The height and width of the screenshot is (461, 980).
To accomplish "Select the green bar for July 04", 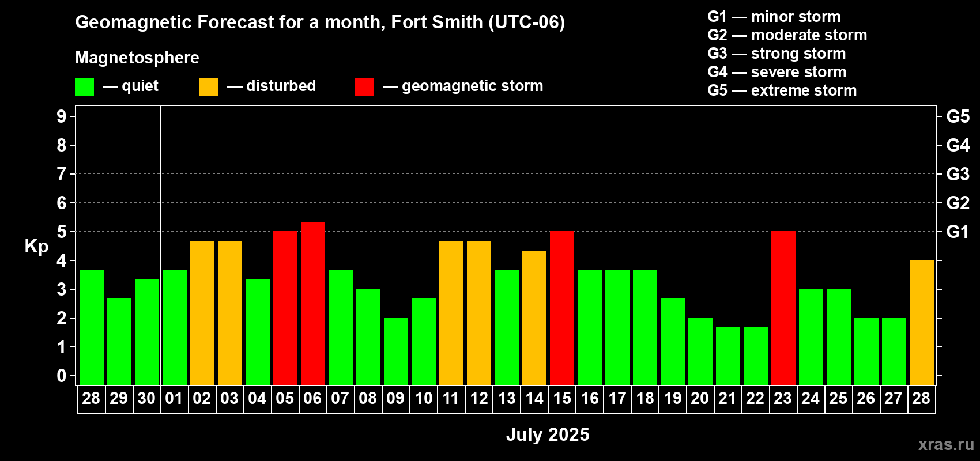I will point(257,332).
